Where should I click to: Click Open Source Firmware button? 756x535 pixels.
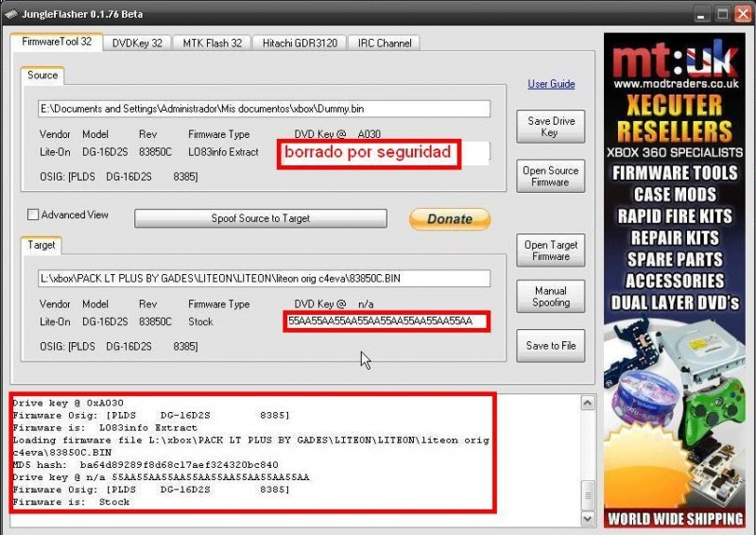(551, 176)
